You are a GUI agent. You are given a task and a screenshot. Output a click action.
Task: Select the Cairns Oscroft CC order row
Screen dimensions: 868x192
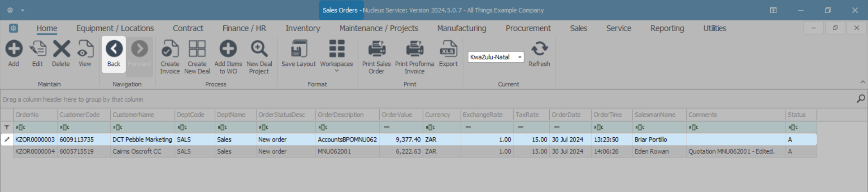(x=137, y=152)
